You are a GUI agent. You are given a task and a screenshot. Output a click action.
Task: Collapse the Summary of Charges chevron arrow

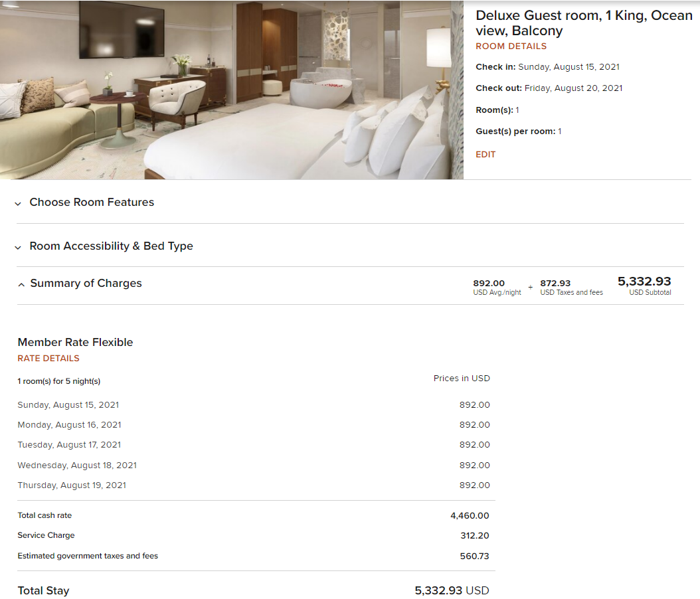(21, 284)
